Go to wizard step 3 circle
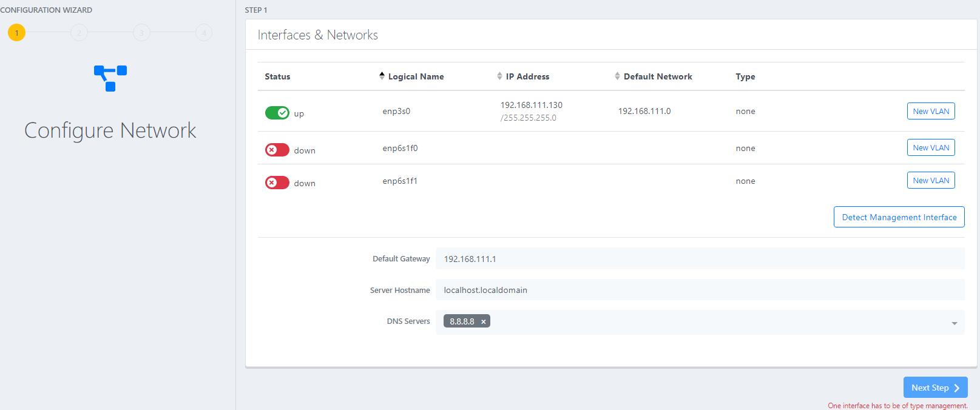 click(141, 33)
